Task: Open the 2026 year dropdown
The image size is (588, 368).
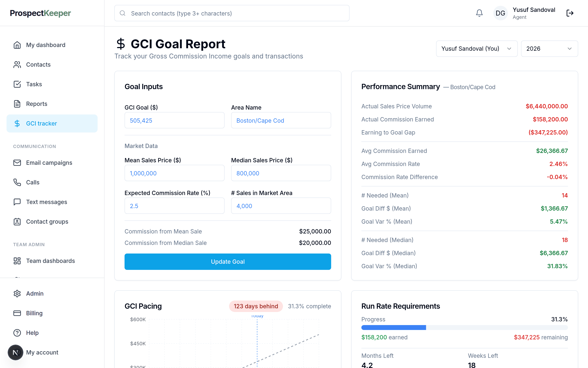Action: [x=549, y=49]
